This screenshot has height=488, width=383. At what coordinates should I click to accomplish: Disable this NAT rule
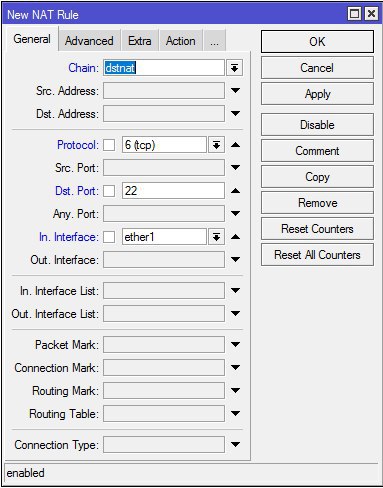pos(317,125)
